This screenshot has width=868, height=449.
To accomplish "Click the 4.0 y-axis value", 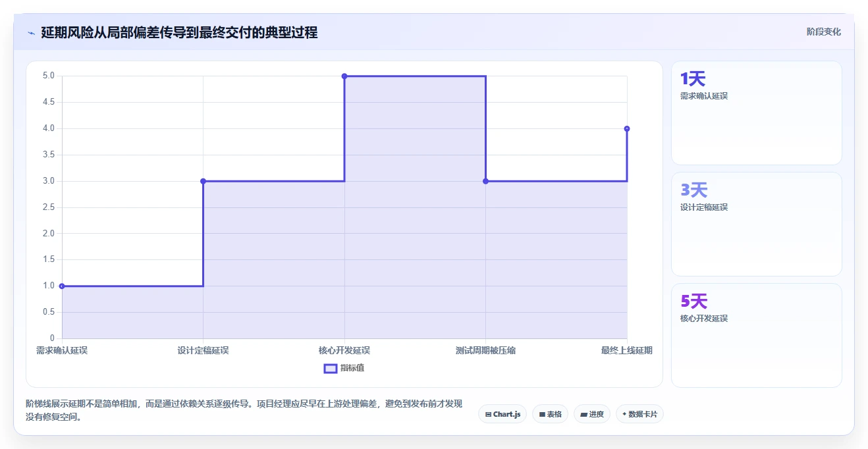I will click(49, 128).
